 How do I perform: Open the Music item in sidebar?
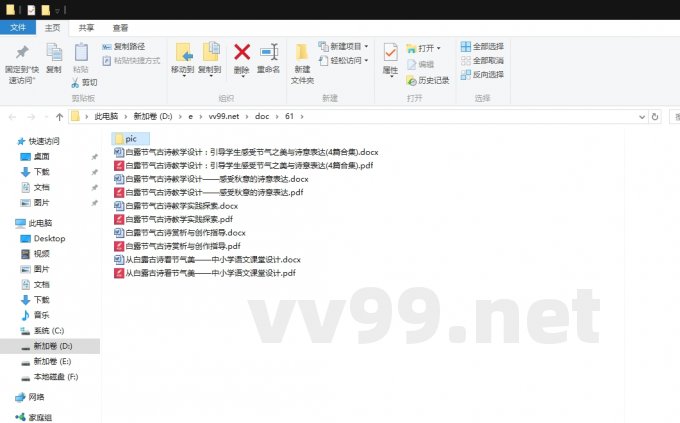[36, 315]
